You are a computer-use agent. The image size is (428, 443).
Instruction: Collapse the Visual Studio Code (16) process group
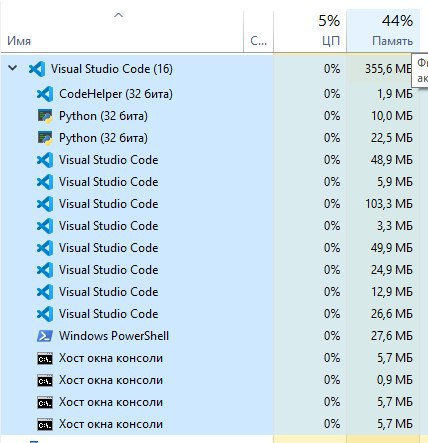tap(13, 68)
